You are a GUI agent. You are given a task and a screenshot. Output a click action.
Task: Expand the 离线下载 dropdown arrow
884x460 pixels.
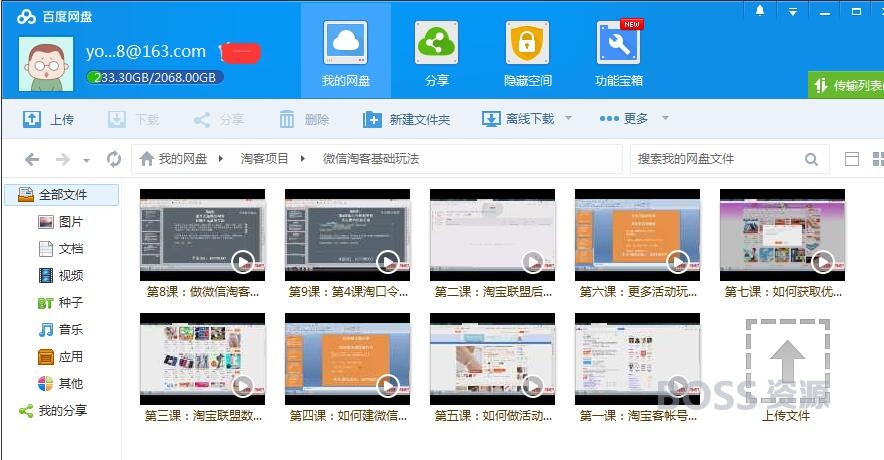[568, 118]
